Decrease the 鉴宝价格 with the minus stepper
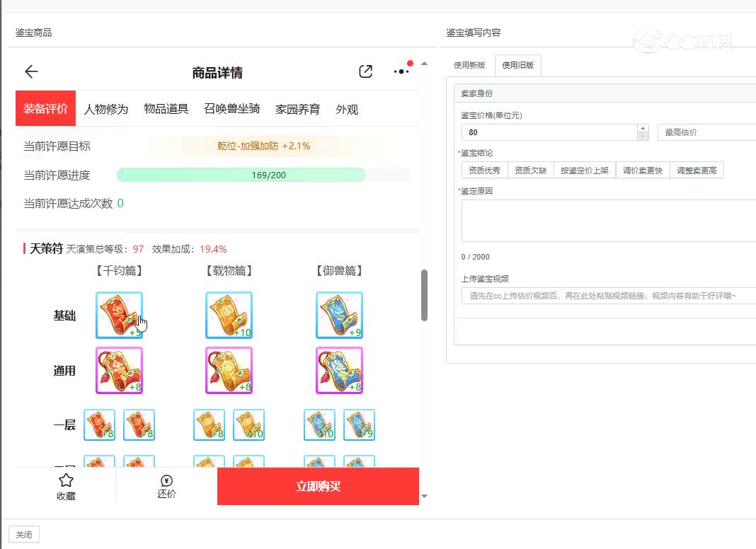The image size is (756, 549). tap(643, 137)
